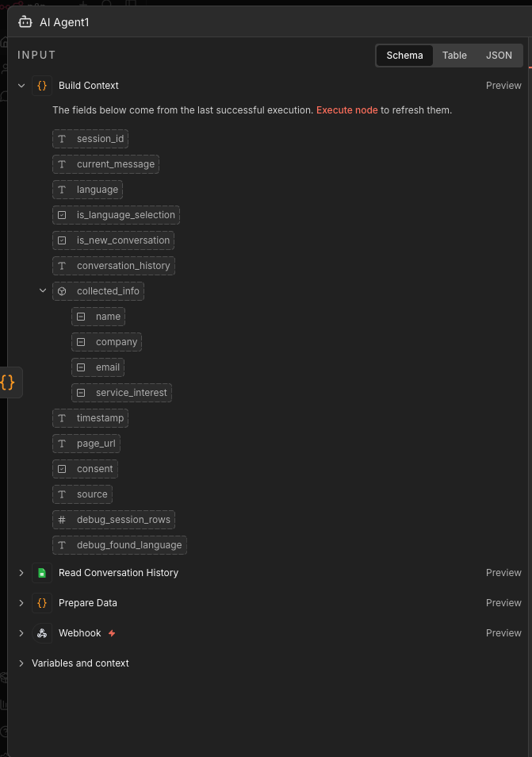The width and height of the screenshot is (532, 757).
Task: Click the Execute node link
Action: (346, 110)
